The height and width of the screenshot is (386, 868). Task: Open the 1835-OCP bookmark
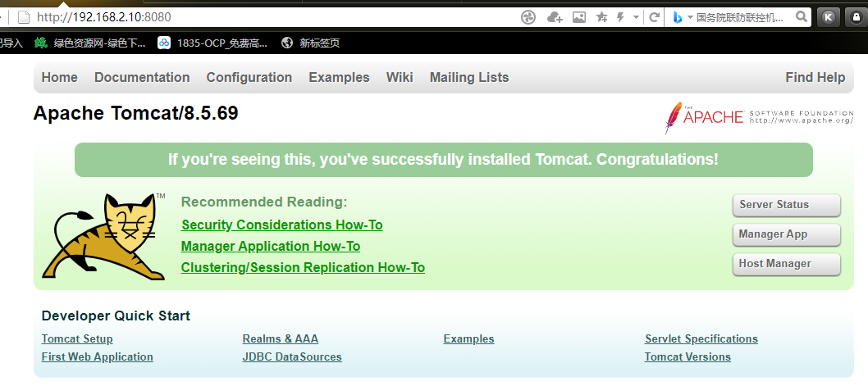[222, 43]
